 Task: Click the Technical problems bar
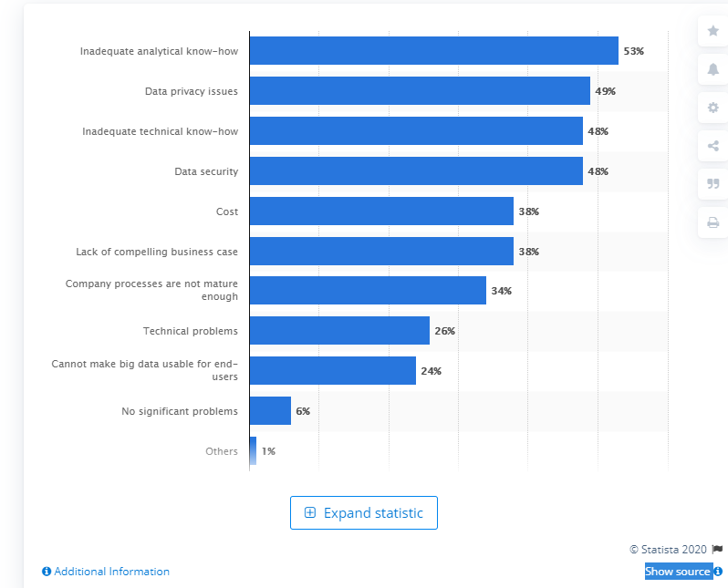pyautogui.click(x=339, y=331)
